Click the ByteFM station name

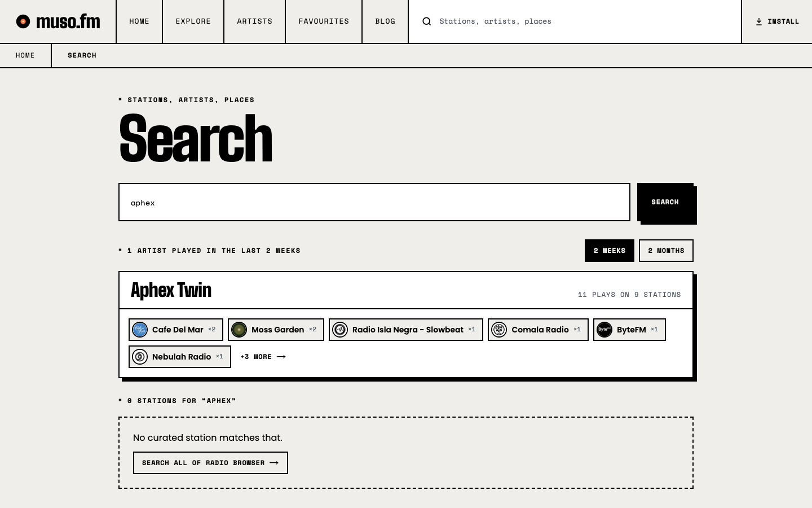[632, 330]
